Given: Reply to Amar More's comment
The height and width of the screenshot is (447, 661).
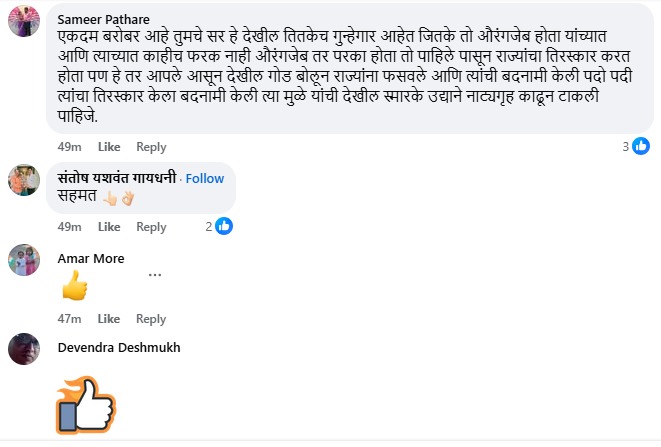Looking at the screenshot, I should click(151, 319).
